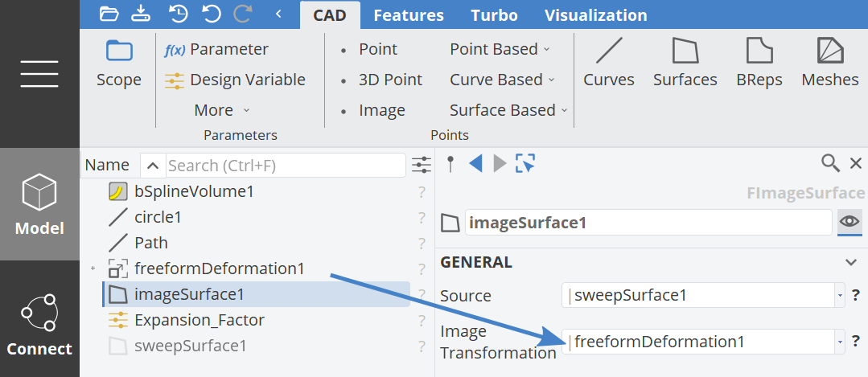Image resolution: width=868 pixels, height=377 pixels.
Task: Select hidden sweepSurface1 in the tree
Action: 190,346
